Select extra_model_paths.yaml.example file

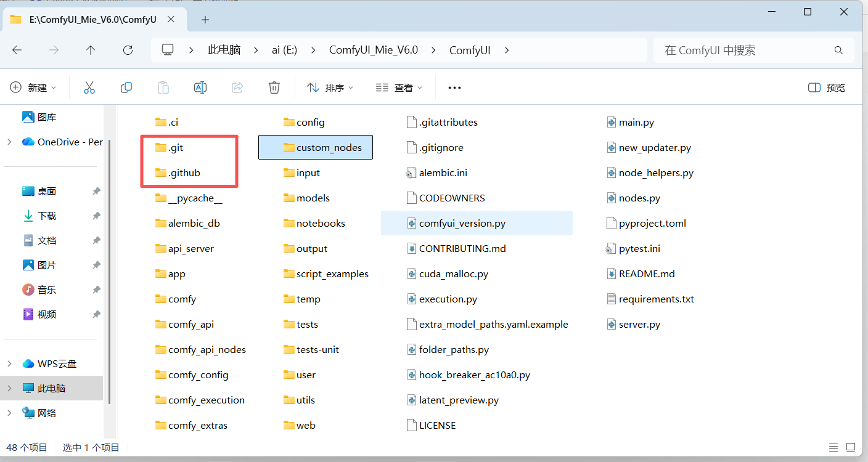click(488, 324)
